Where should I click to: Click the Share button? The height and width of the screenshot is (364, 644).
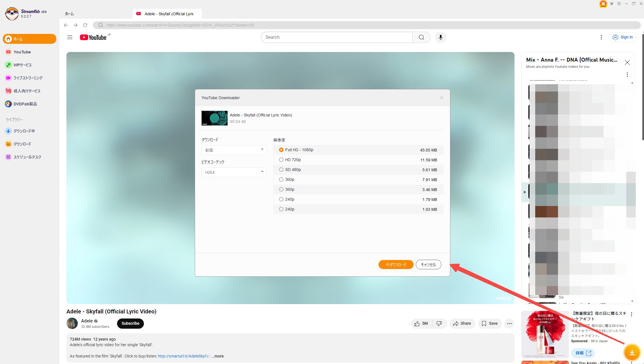pyautogui.click(x=462, y=324)
